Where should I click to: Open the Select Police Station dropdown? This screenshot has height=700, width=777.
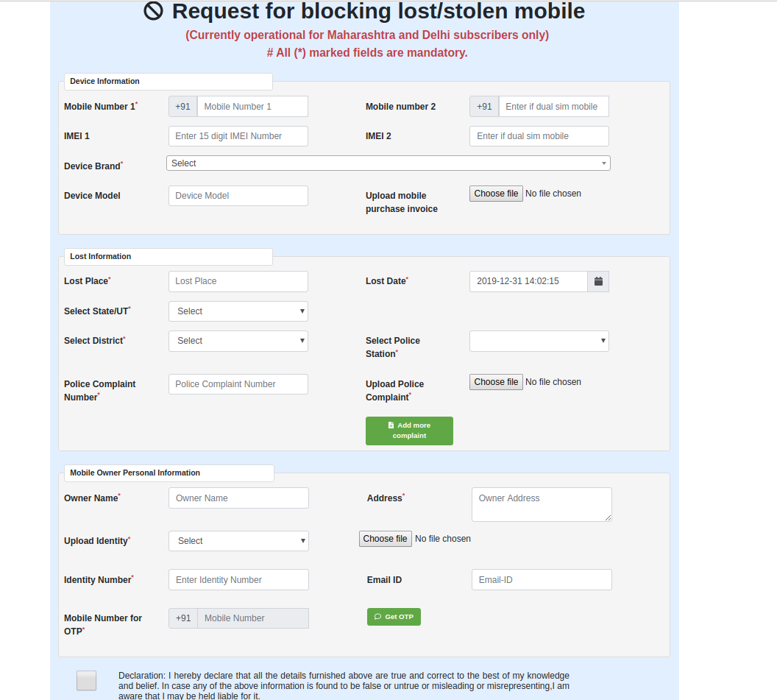point(539,341)
